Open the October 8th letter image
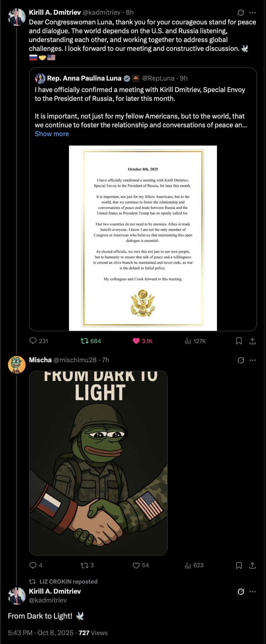 pos(143,238)
